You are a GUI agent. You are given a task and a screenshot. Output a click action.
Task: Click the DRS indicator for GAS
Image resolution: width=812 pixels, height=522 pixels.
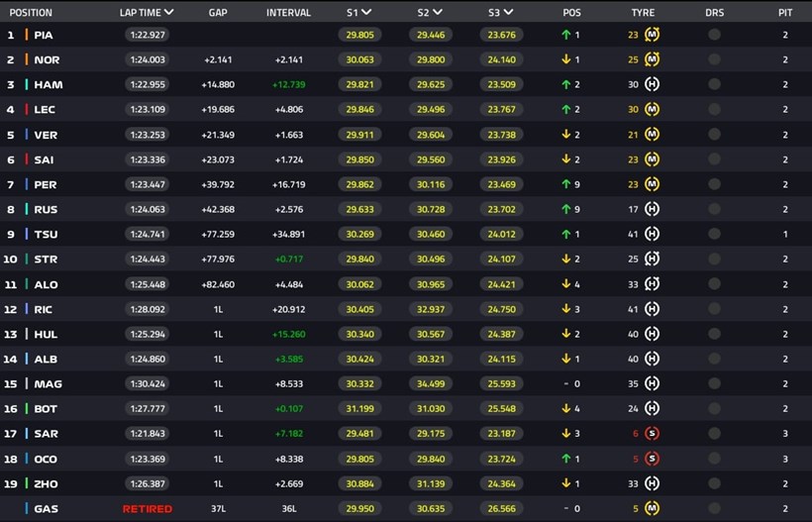click(x=714, y=508)
